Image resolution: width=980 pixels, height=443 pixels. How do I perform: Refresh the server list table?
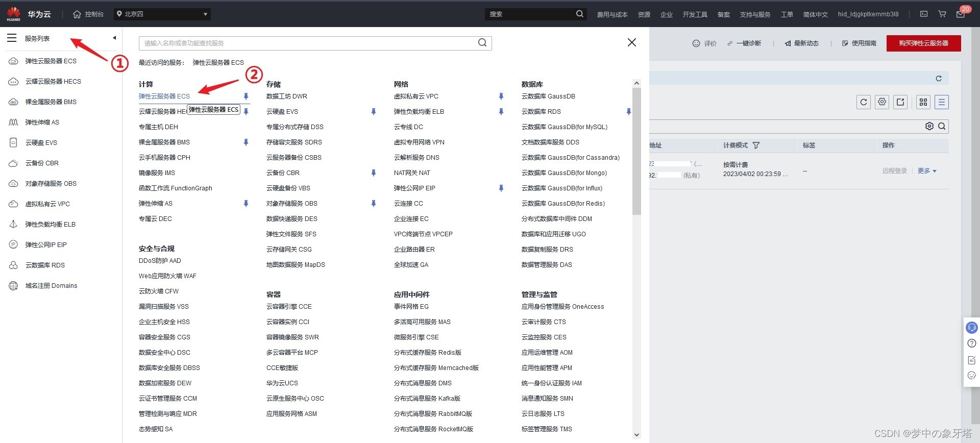click(864, 102)
